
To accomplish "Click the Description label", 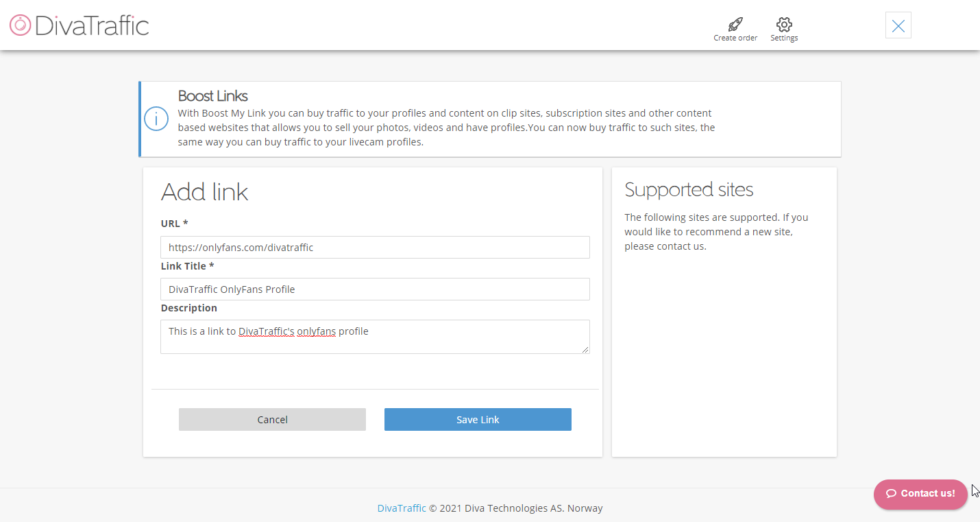I will pos(188,308).
